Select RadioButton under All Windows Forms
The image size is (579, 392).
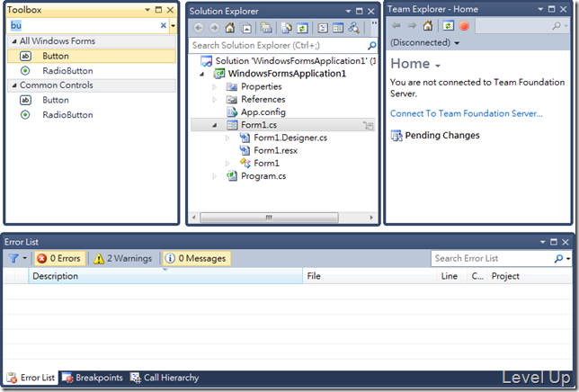[x=92, y=71]
